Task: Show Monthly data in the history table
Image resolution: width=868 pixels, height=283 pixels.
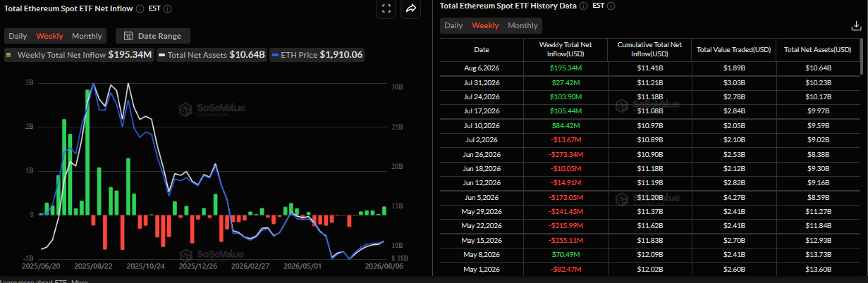Action: 522,25
